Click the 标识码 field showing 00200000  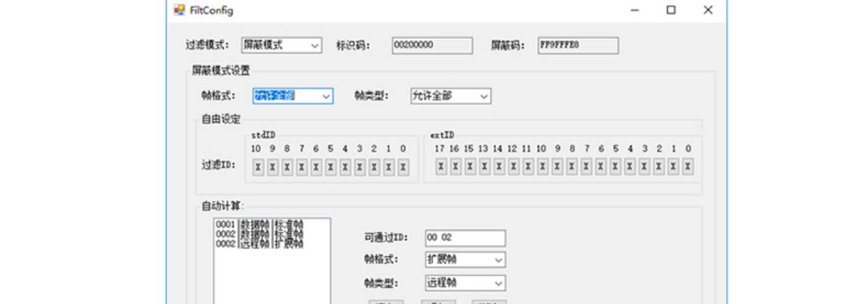[x=432, y=45]
